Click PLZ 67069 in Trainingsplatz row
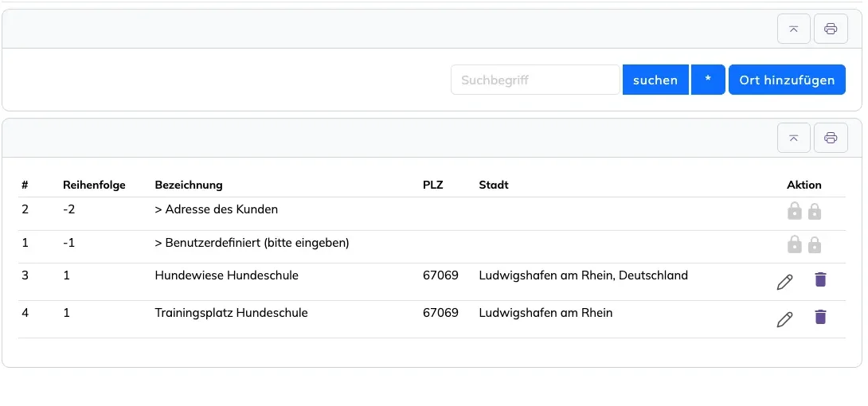The image size is (868, 406). click(x=440, y=313)
